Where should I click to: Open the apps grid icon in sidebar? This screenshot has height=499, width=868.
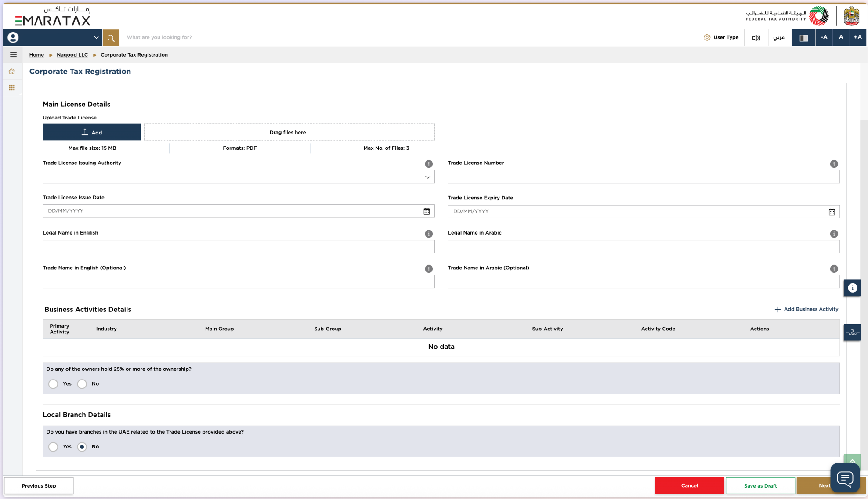tap(12, 88)
